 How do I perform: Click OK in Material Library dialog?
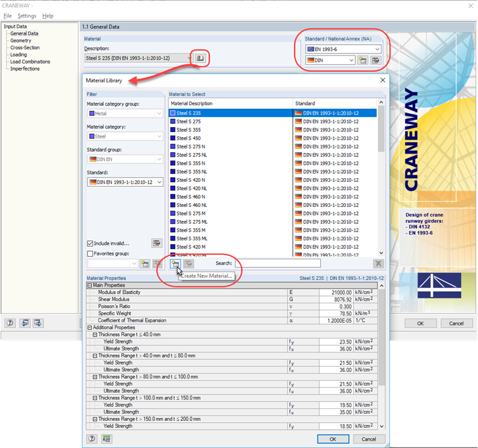(x=333, y=439)
